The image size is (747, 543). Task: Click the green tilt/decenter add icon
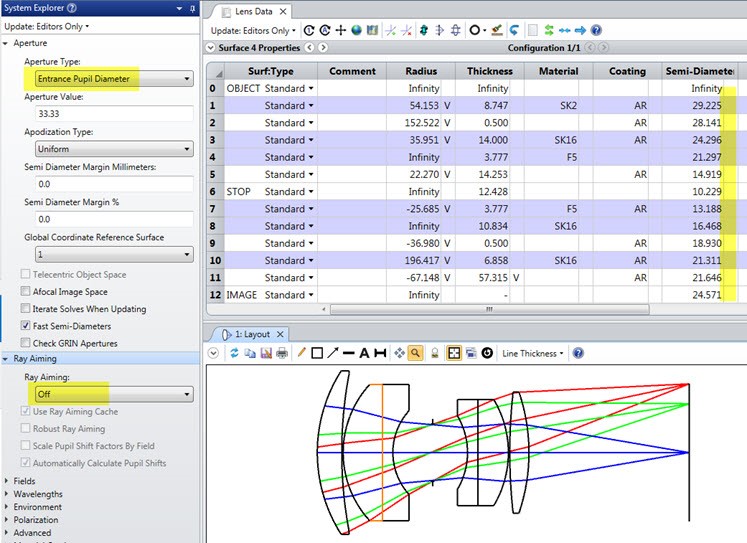coord(391,30)
